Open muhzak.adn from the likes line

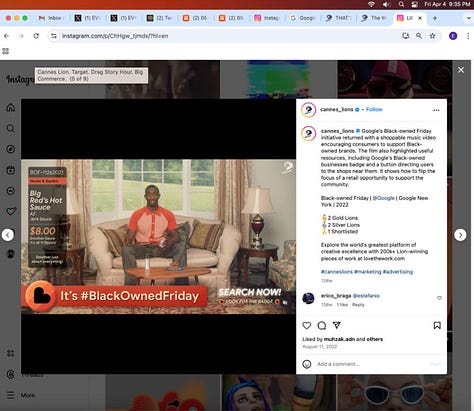coord(339,339)
